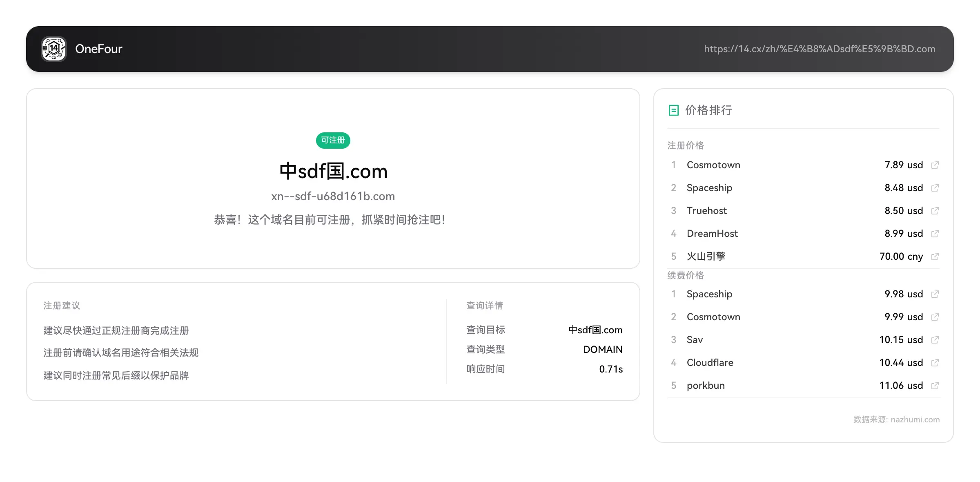The width and height of the screenshot is (980, 482).
Task: Click the 8.48 usd price
Action: click(904, 188)
